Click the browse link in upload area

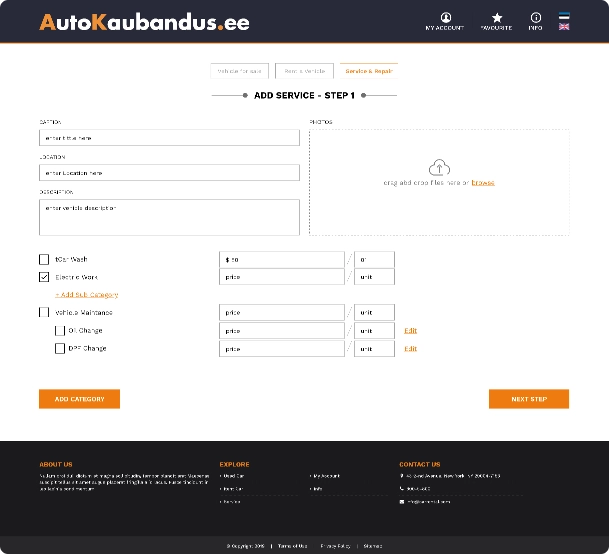483,183
